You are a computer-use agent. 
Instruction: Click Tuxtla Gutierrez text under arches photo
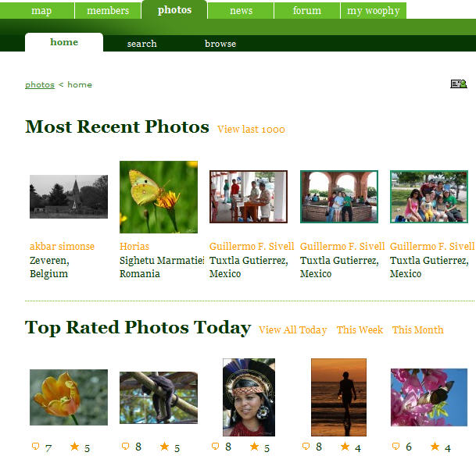click(x=339, y=261)
